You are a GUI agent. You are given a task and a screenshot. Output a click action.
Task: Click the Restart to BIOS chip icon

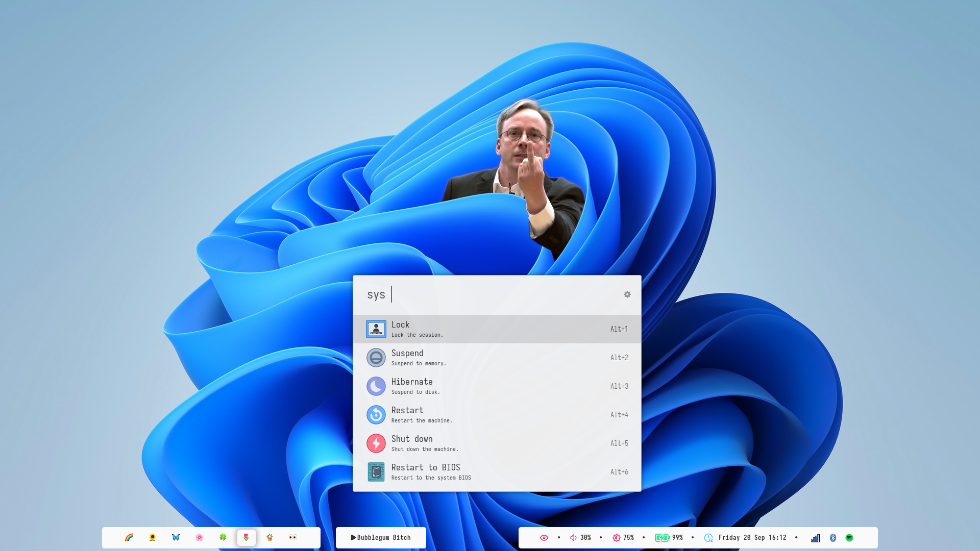(376, 472)
